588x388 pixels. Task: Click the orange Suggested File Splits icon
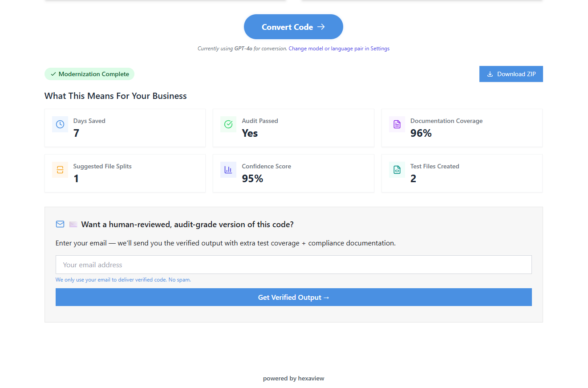(60, 170)
